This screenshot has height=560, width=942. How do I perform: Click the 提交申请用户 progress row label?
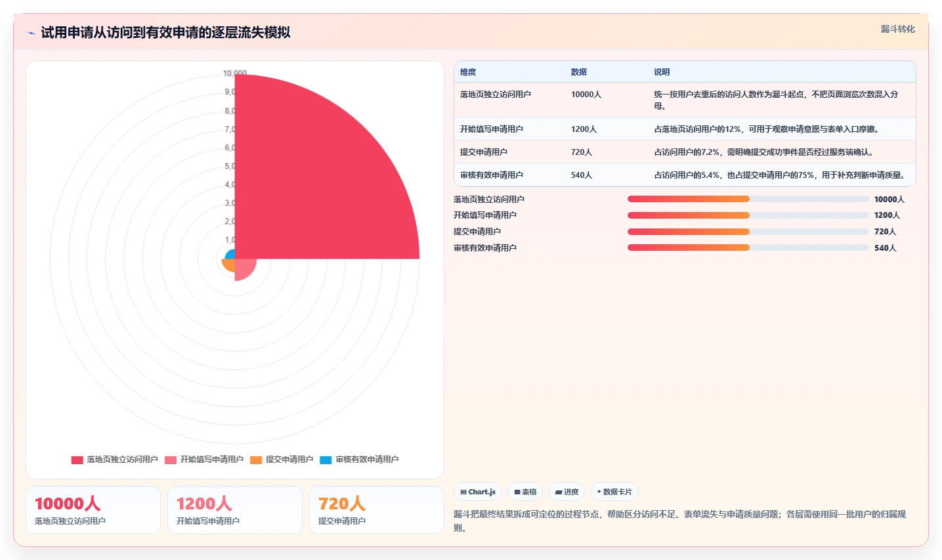(x=477, y=232)
